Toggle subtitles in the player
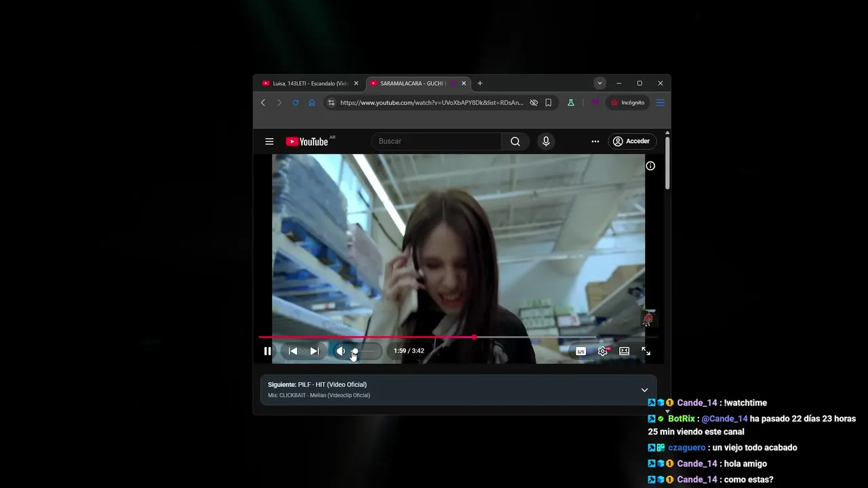This screenshot has height=488, width=868. click(x=581, y=351)
